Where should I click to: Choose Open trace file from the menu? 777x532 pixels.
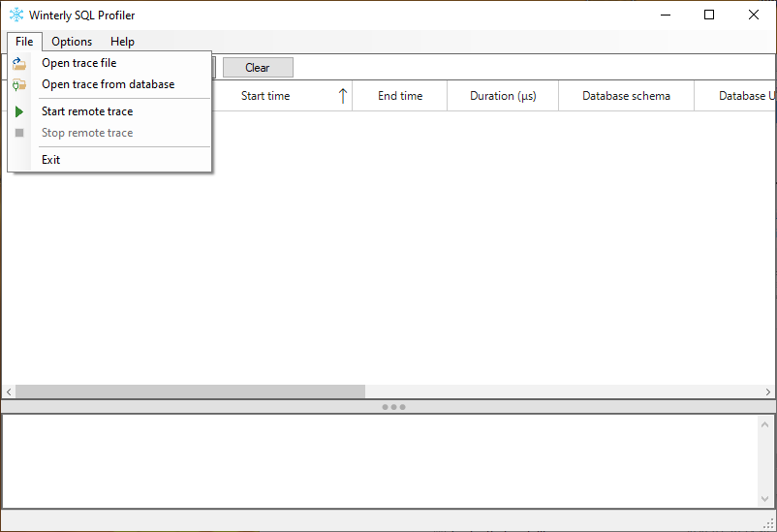[x=110, y=63]
